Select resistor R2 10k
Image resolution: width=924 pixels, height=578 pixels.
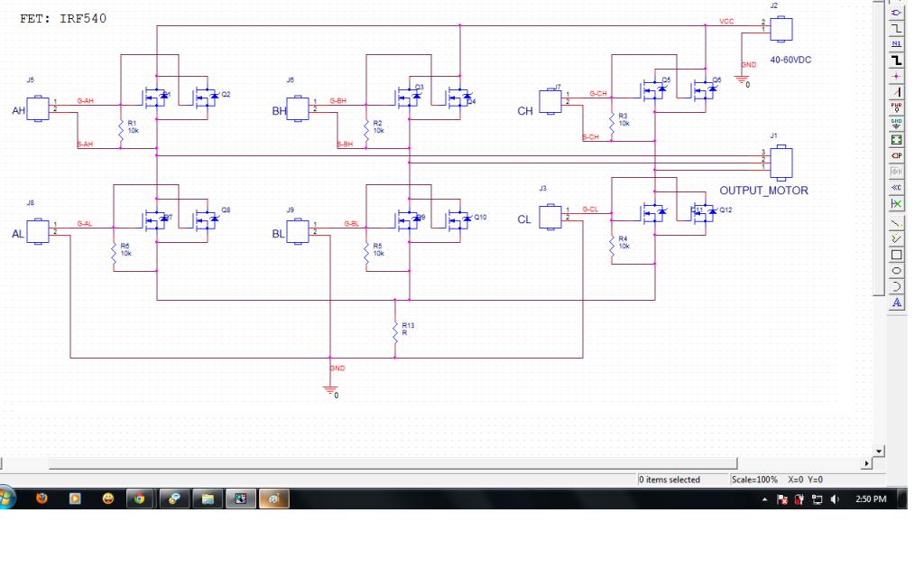pyautogui.click(x=366, y=130)
